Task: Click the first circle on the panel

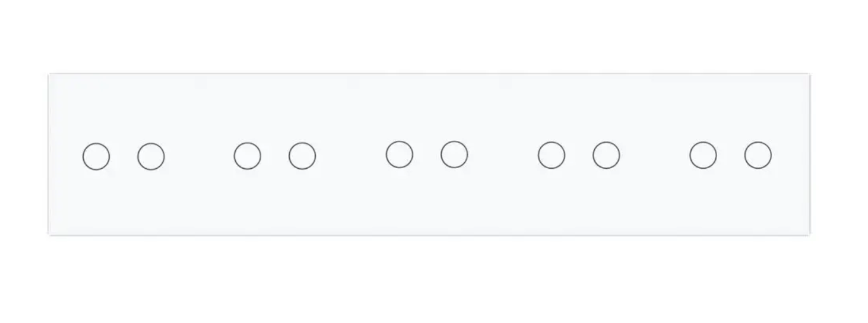Action: tap(96, 157)
